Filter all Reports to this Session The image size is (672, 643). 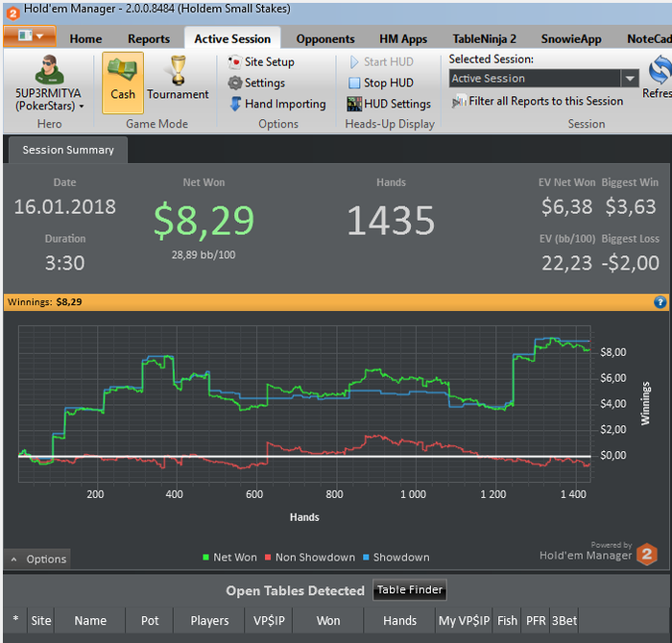538,101
